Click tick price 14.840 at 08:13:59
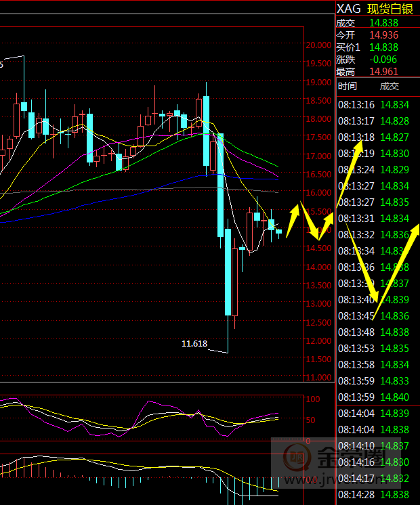420x505 pixels. coord(394,397)
